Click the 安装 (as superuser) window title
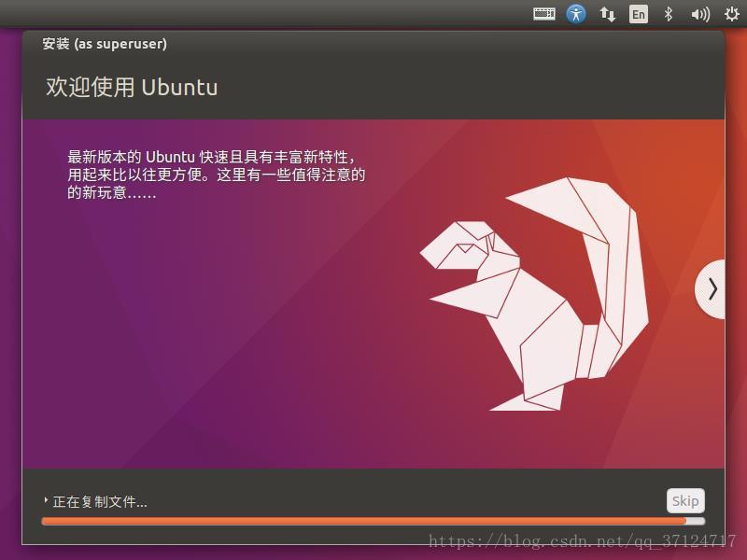 (x=105, y=44)
